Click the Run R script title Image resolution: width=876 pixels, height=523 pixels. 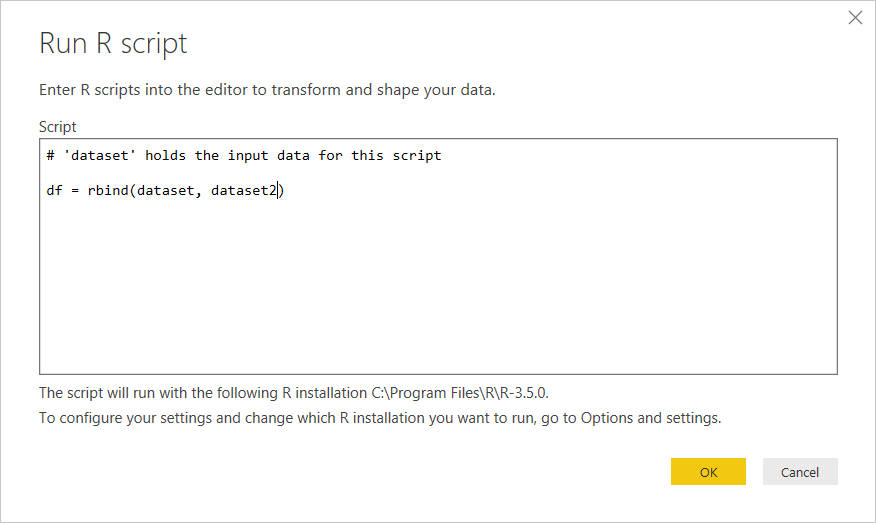113,44
